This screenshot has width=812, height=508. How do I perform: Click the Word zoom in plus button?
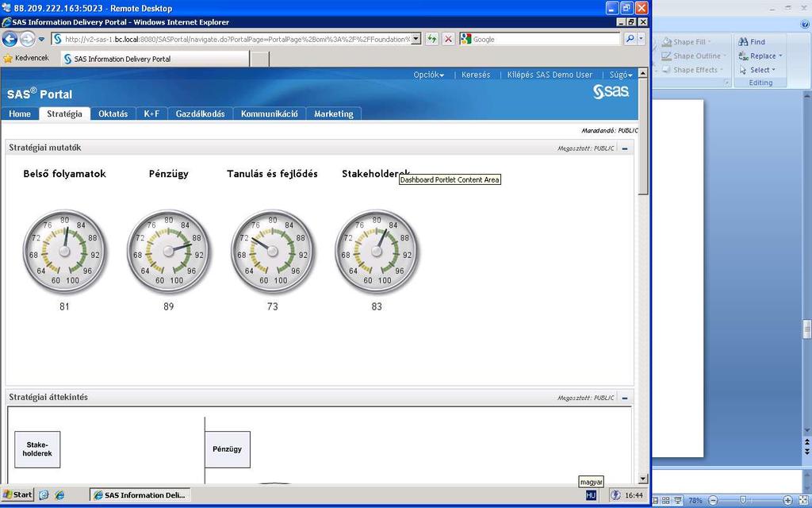pyautogui.click(x=787, y=500)
